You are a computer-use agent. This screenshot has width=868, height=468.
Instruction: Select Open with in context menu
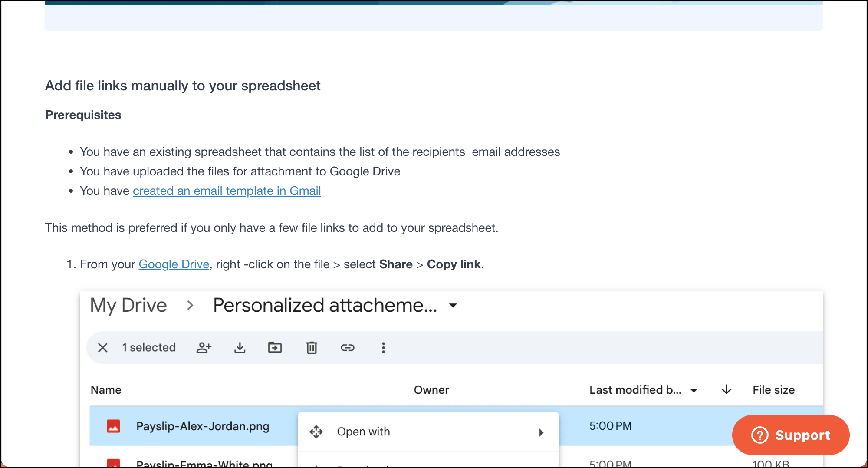[364, 432]
